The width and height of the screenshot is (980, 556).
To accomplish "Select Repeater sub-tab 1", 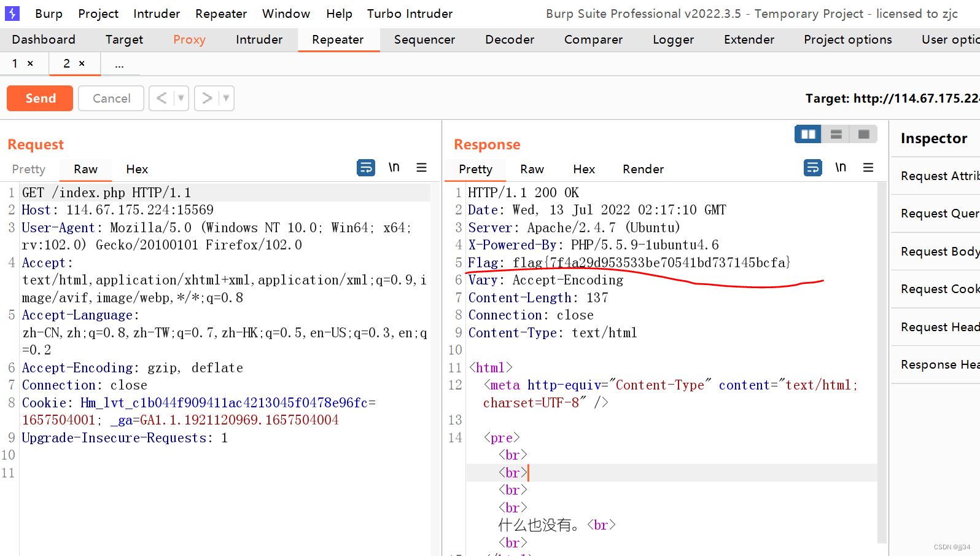I will coord(15,63).
